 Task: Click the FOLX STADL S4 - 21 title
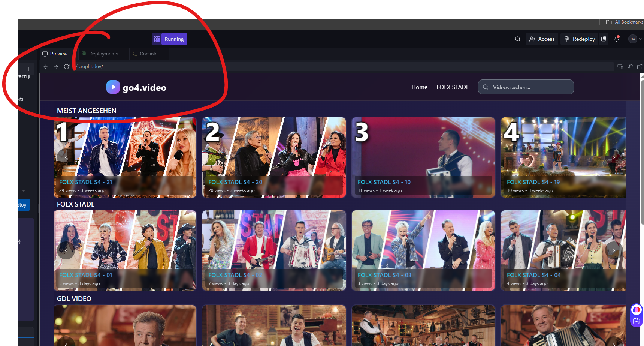click(86, 182)
